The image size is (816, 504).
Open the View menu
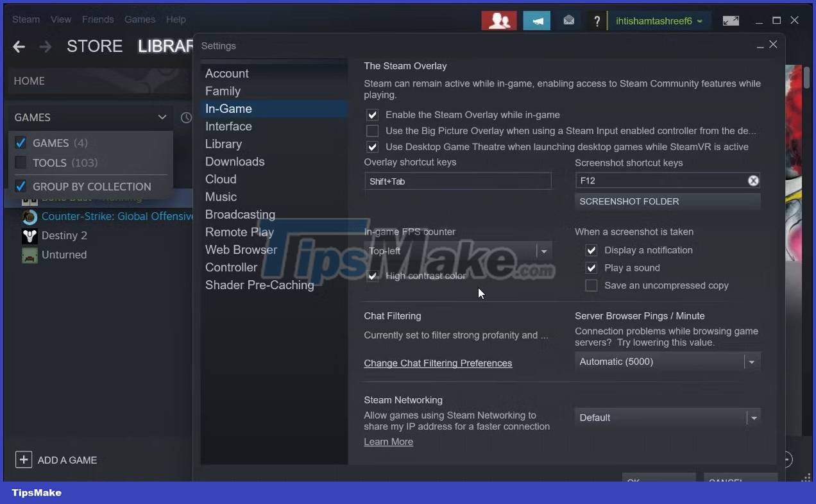(x=60, y=19)
